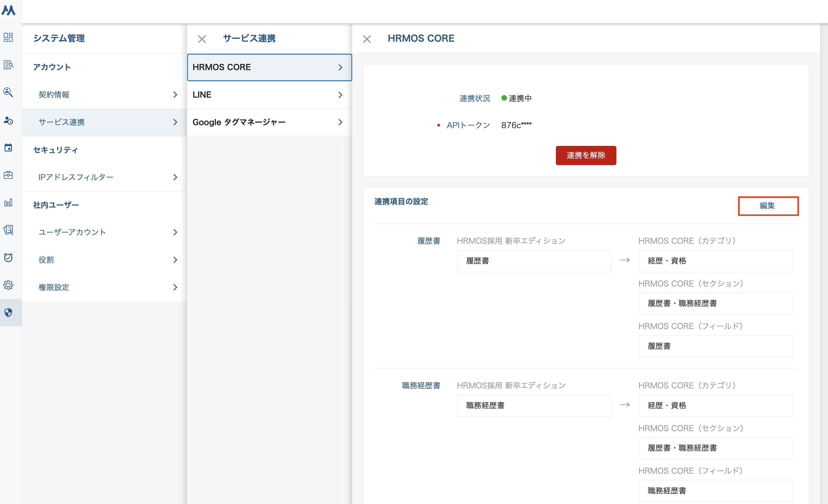Screen dimensions: 828x504
Task: Select the shield system admin icon
Action: pos(8,313)
